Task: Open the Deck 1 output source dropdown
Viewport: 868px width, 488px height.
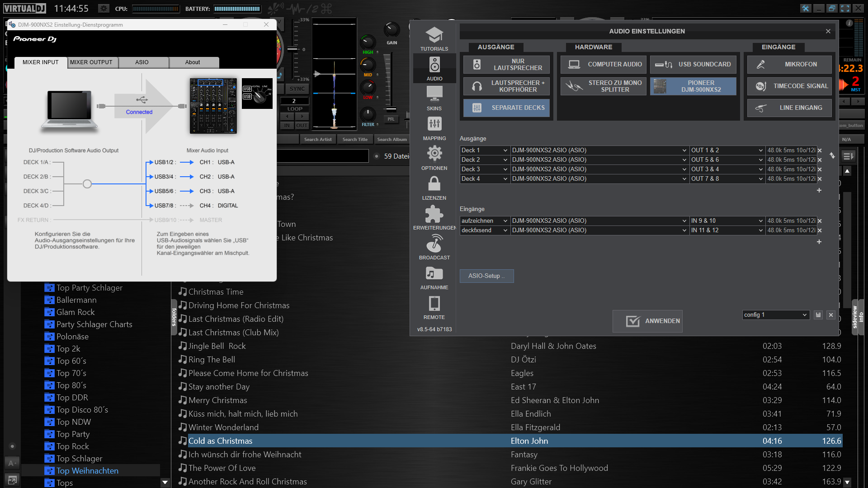Action: pos(485,150)
